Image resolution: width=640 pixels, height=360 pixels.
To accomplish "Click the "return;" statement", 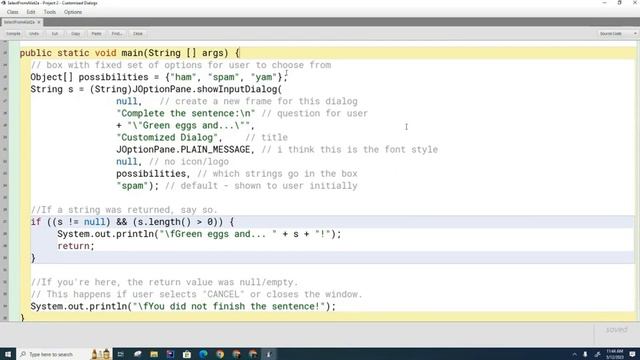I will tap(76, 246).
